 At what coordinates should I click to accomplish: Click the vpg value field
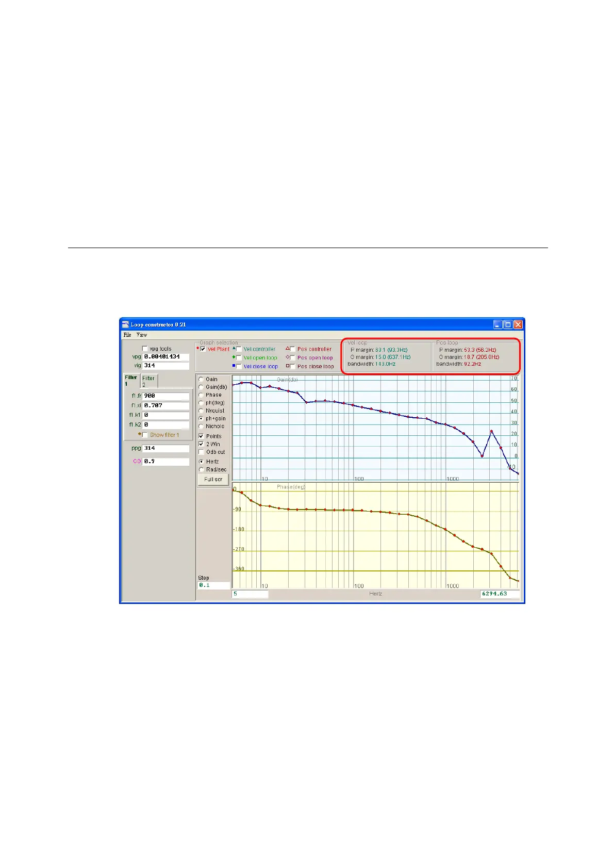(165, 357)
